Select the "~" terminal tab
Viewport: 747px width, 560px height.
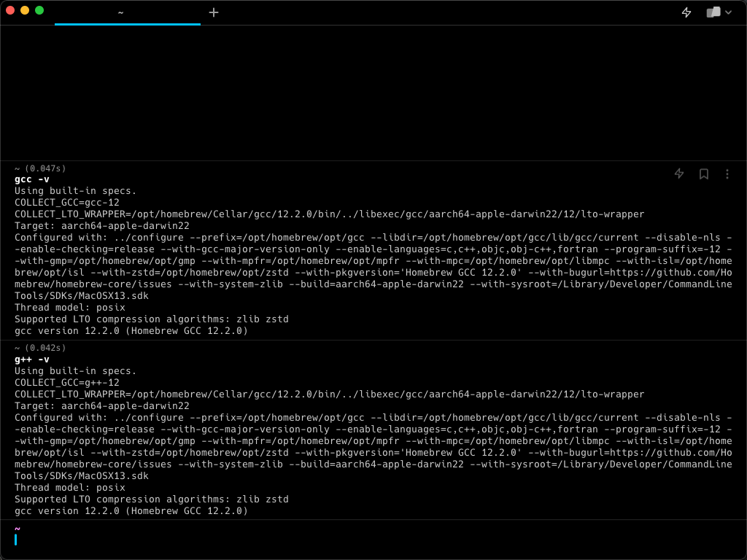tap(127, 13)
